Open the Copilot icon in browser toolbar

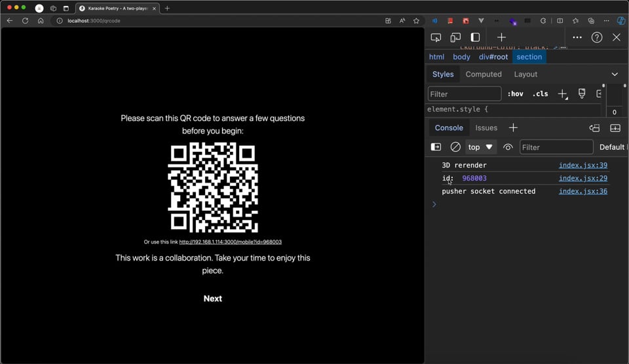click(x=621, y=21)
